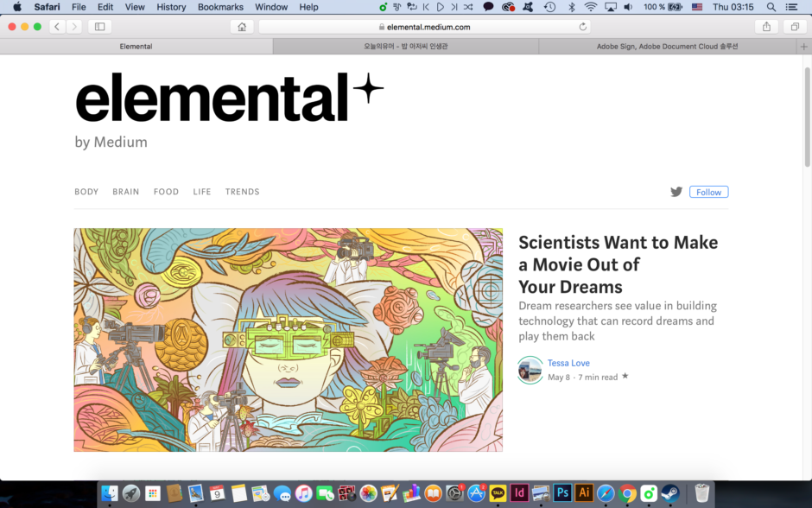The height and width of the screenshot is (508, 812).
Task: Toggle the Safari sidebar button
Action: point(100,27)
